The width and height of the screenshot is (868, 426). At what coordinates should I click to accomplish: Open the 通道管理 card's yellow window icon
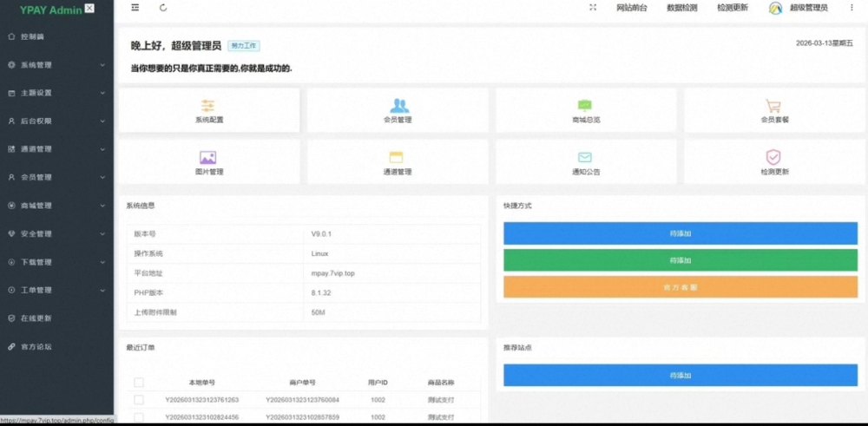[397, 158]
